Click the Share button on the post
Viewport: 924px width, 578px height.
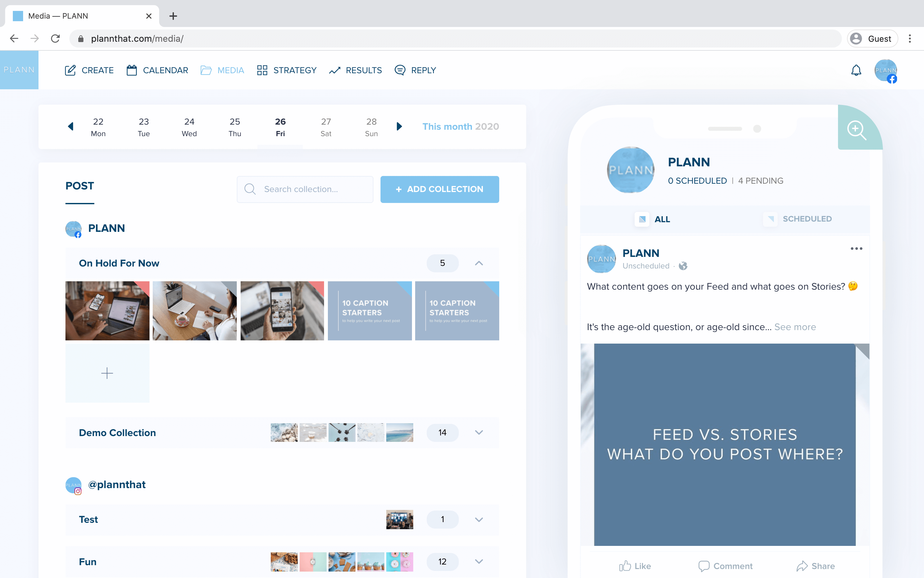coord(816,566)
